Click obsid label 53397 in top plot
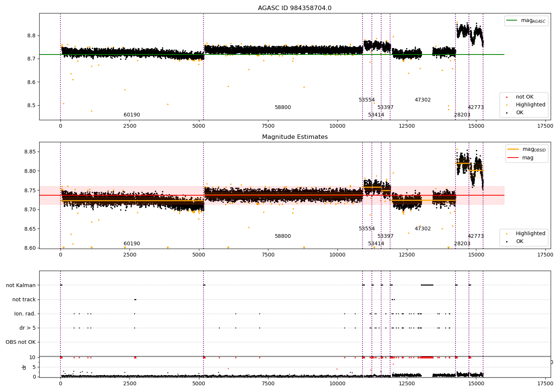This screenshot has width=560, height=392. click(x=385, y=107)
